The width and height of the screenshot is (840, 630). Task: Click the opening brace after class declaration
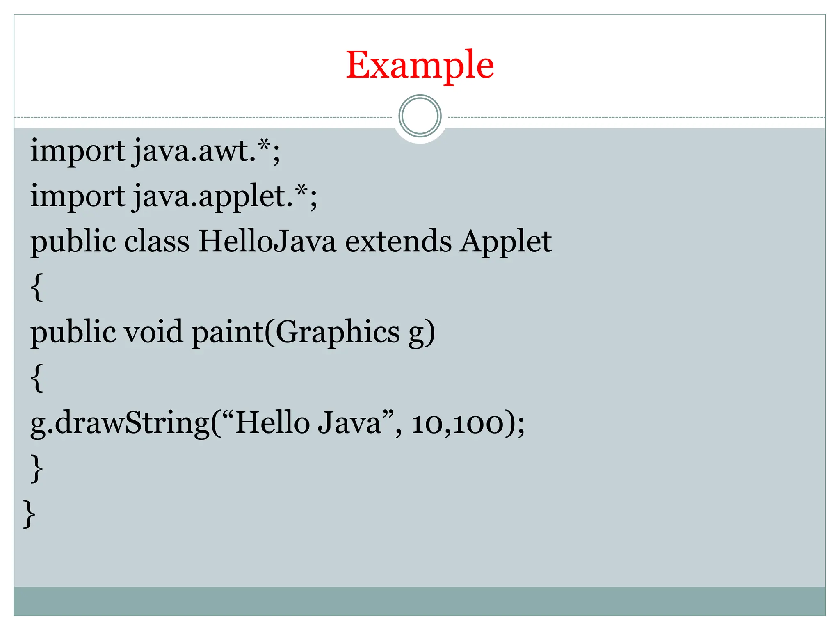pos(37,287)
